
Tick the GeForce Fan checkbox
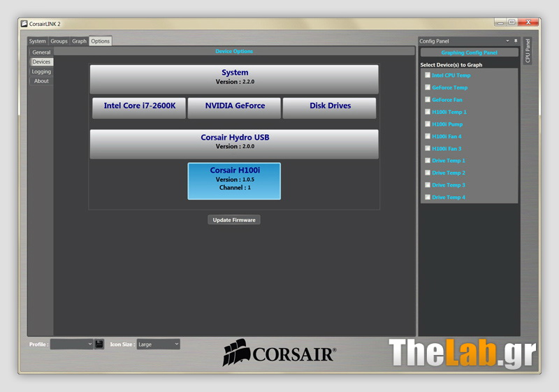(428, 99)
